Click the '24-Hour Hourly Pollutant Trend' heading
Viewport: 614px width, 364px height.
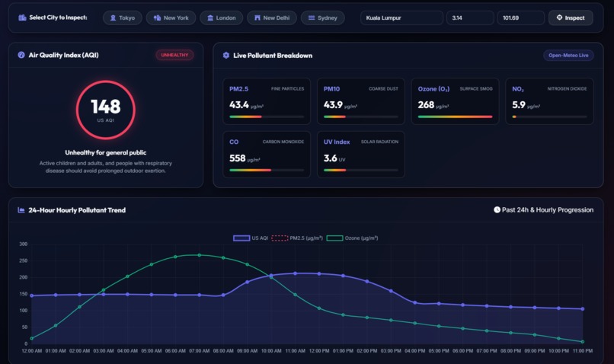coord(77,210)
